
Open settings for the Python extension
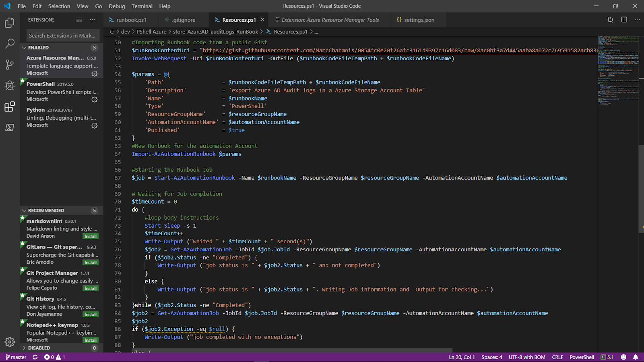click(94, 125)
